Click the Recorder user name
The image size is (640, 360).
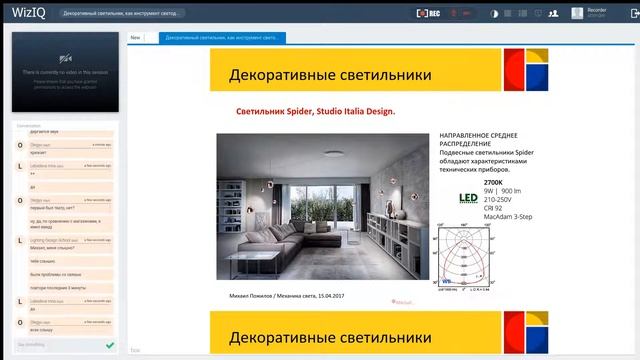(x=597, y=10)
